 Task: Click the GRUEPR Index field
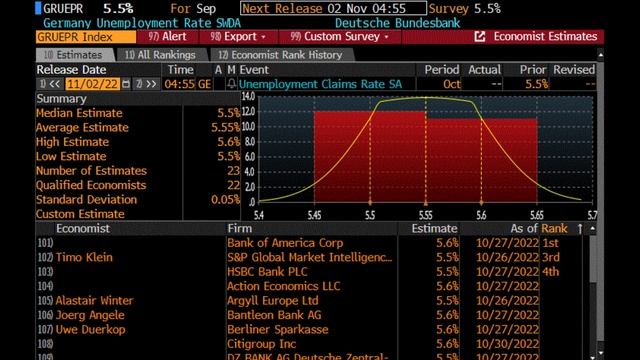(x=86, y=37)
